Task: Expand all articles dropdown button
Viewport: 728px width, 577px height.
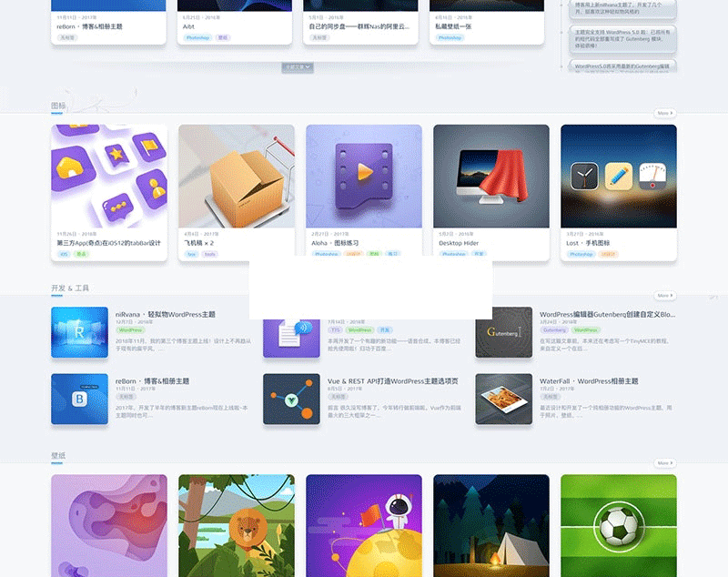Action: pyautogui.click(x=298, y=67)
